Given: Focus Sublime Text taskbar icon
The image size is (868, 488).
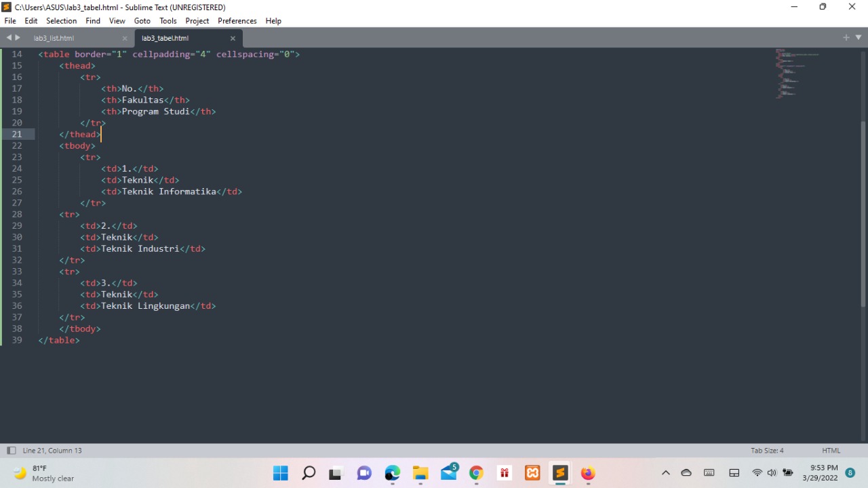Looking at the screenshot, I should (560, 473).
